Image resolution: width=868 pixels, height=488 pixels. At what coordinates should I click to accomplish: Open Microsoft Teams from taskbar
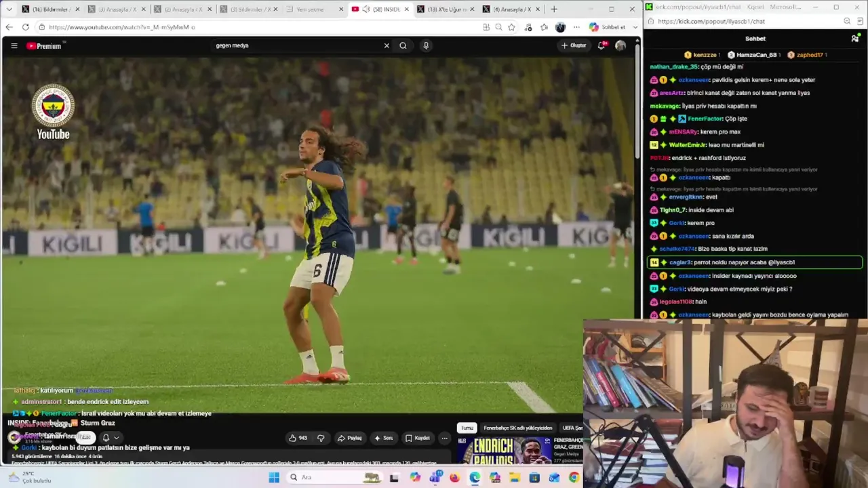pyautogui.click(x=435, y=477)
